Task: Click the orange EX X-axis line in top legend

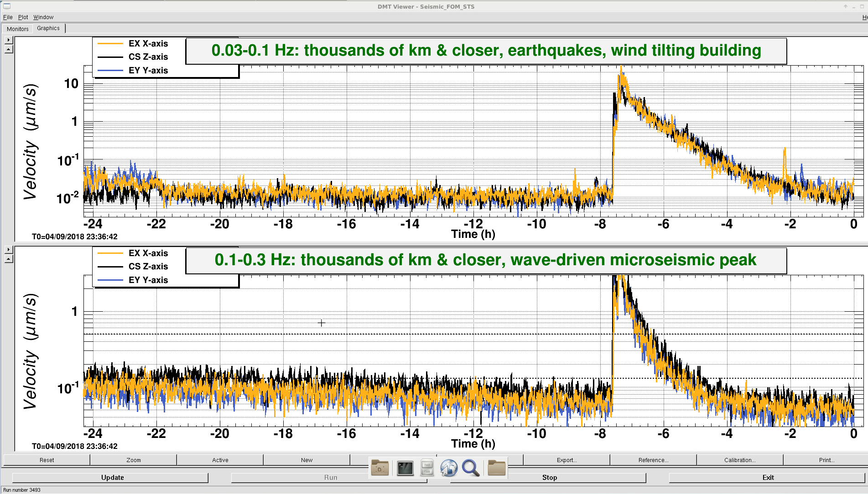Action: pos(110,43)
